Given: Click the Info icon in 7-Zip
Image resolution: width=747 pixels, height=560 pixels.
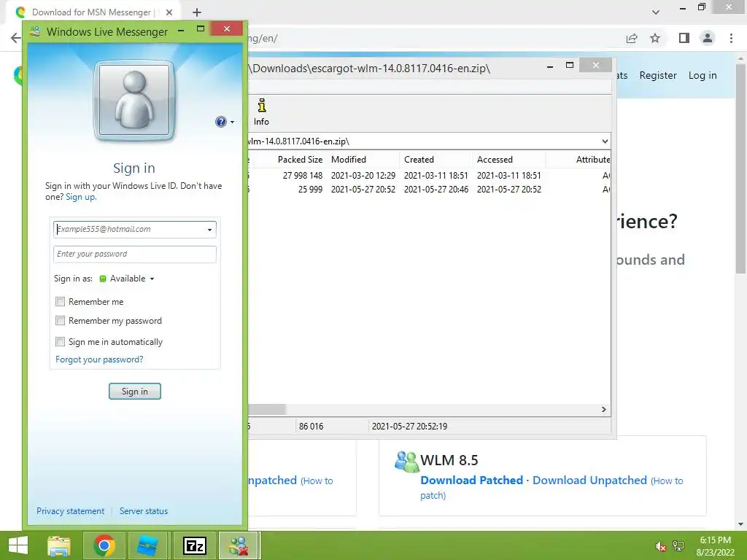Looking at the screenshot, I should [x=261, y=112].
